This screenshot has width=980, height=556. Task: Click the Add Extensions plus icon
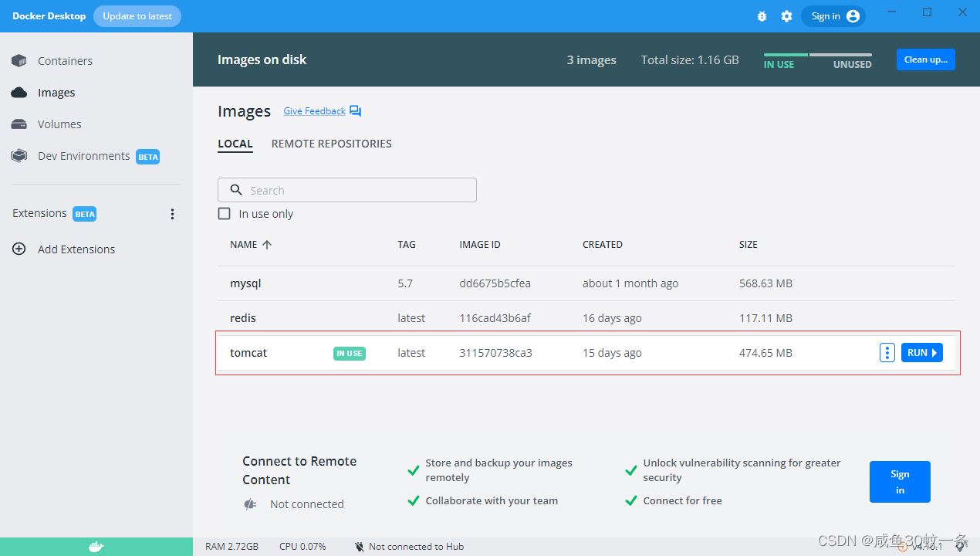[x=19, y=249]
